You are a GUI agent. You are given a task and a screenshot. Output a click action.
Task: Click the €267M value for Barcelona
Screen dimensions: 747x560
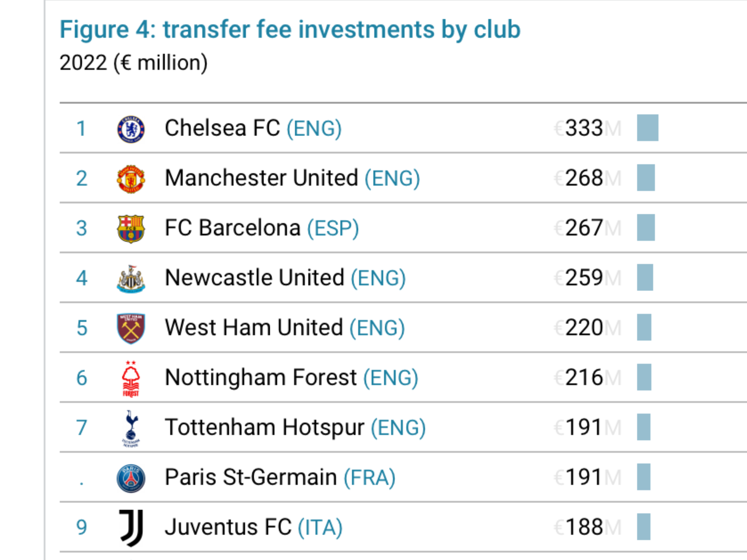coord(588,228)
